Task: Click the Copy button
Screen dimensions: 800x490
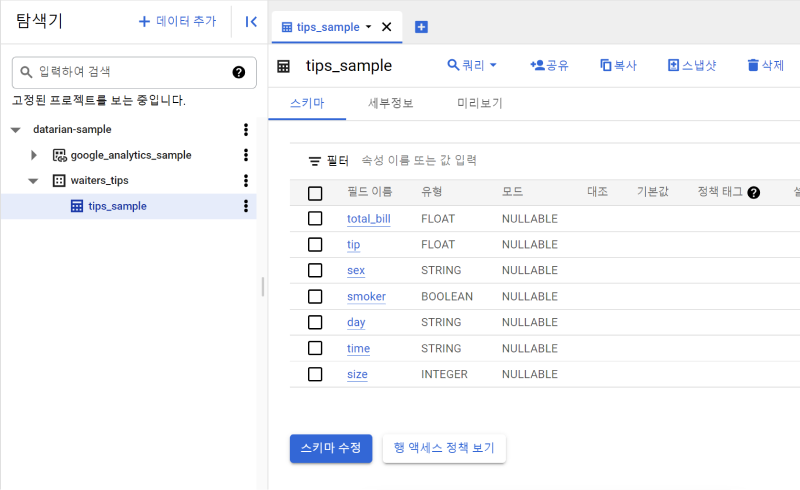Action: (618, 65)
